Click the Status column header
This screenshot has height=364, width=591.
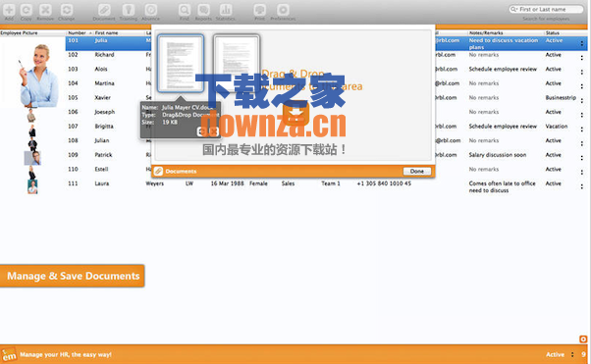tap(566, 32)
